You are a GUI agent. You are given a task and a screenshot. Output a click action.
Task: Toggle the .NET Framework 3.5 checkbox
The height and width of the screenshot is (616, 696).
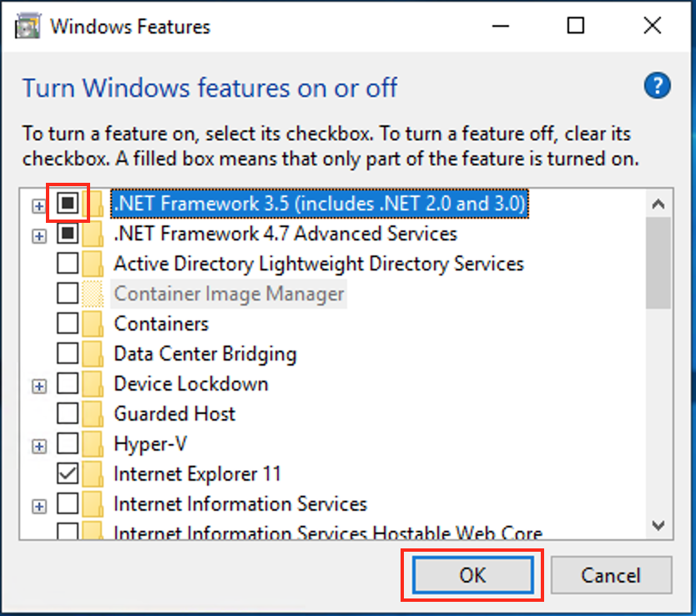point(67,203)
